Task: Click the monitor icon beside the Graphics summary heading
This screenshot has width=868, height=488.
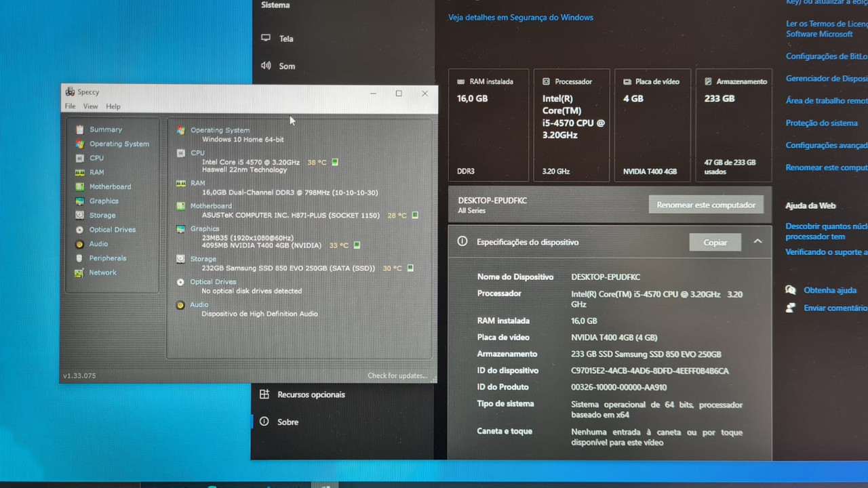Action: click(180, 229)
